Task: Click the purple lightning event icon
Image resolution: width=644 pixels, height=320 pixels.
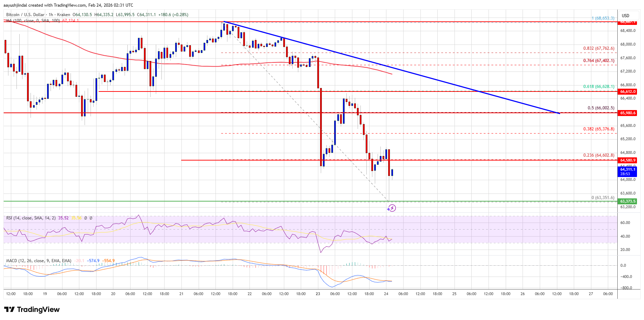Action: click(x=392, y=208)
